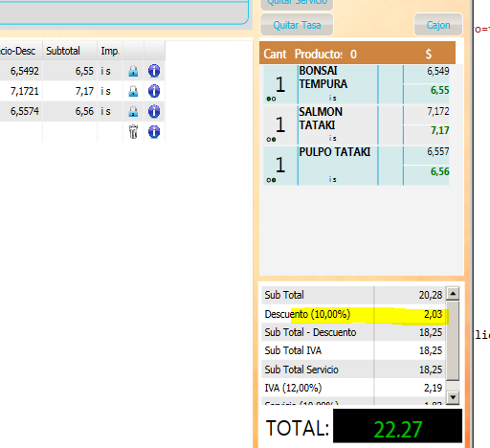Screen dimensions: 490x448
Task: Select the highlighted Descuento (10,00%) row
Action: pos(353,314)
